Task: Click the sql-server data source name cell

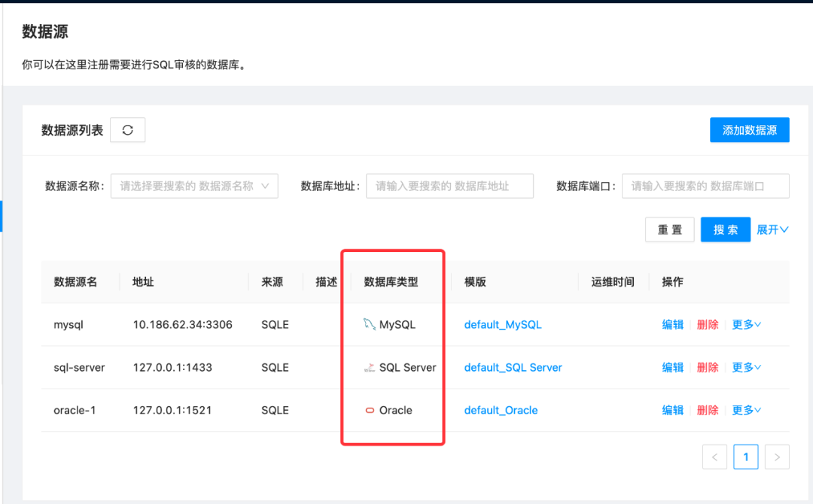Action: 79,367
